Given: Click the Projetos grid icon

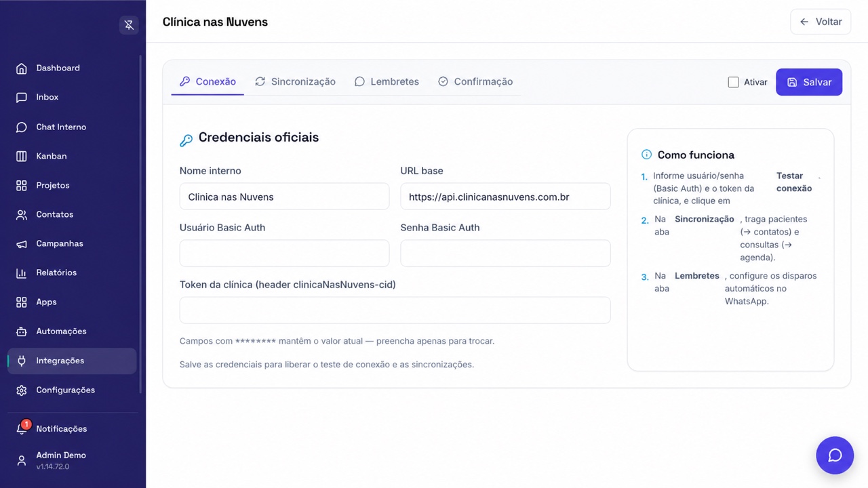Looking at the screenshot, I should [22, 186].
